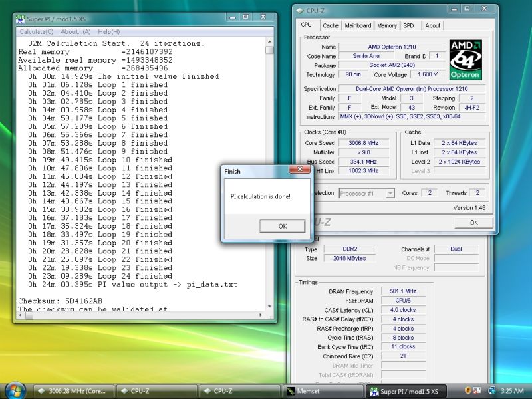Click the DRAM Frequency value 501.1 MHz
The image size is (532, 399).
click(x=403, y=291)
